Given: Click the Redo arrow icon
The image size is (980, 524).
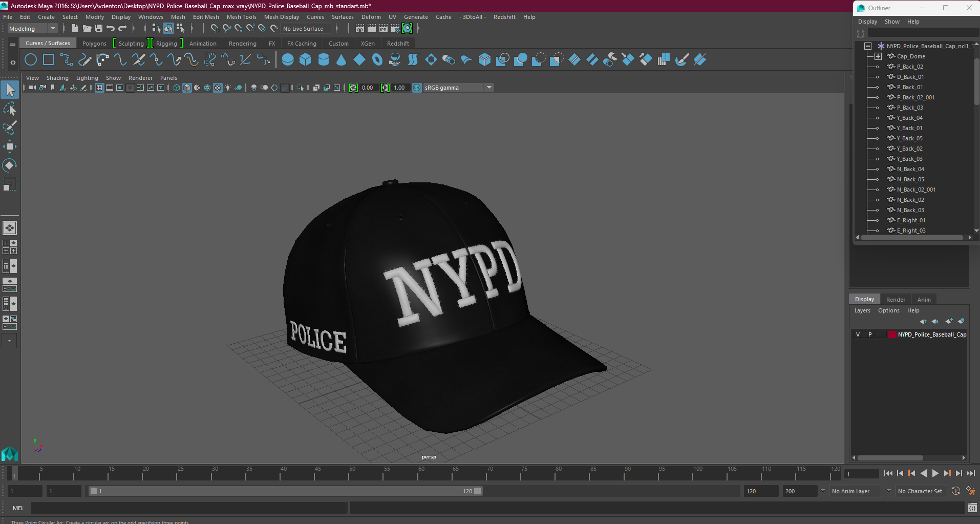Looking at the screenshot, I should 122,29.
